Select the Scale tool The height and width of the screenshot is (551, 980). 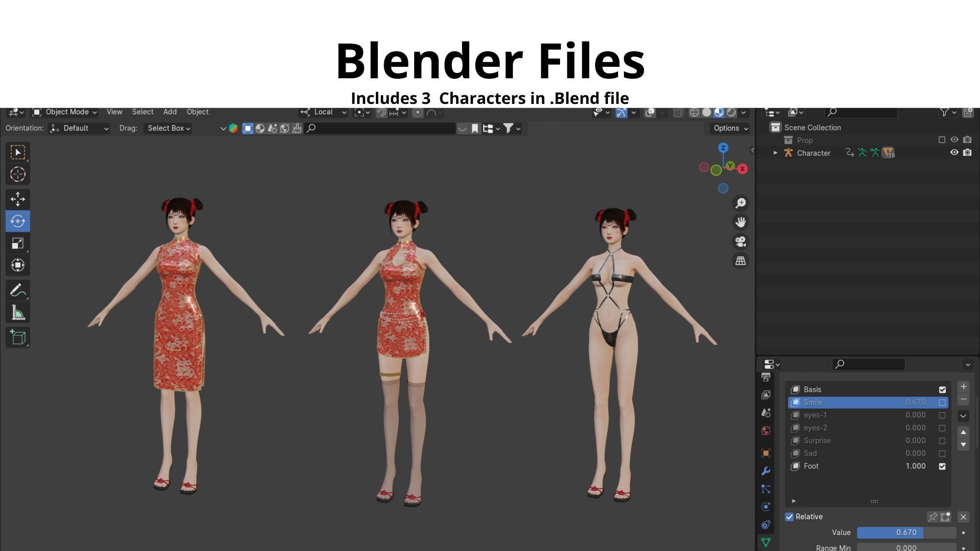pos(18,243)
